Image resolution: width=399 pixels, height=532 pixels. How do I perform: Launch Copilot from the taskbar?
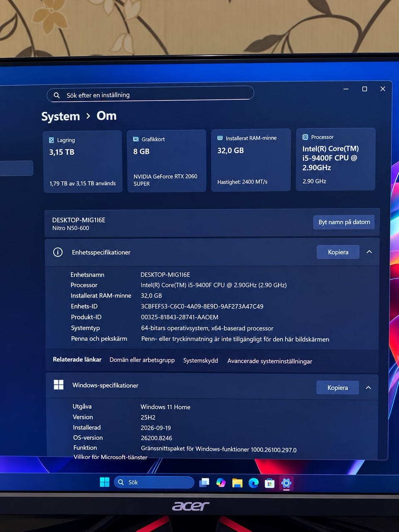[x=221, y=483]
